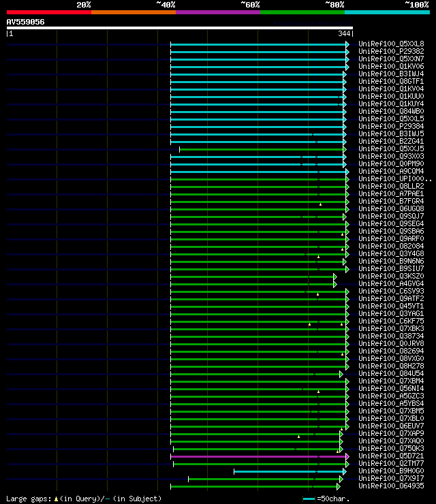The height and width of the screenshot is (504, 436).
Task: Click the white query length bar 1 to 344
Action: tap(180, 28)
